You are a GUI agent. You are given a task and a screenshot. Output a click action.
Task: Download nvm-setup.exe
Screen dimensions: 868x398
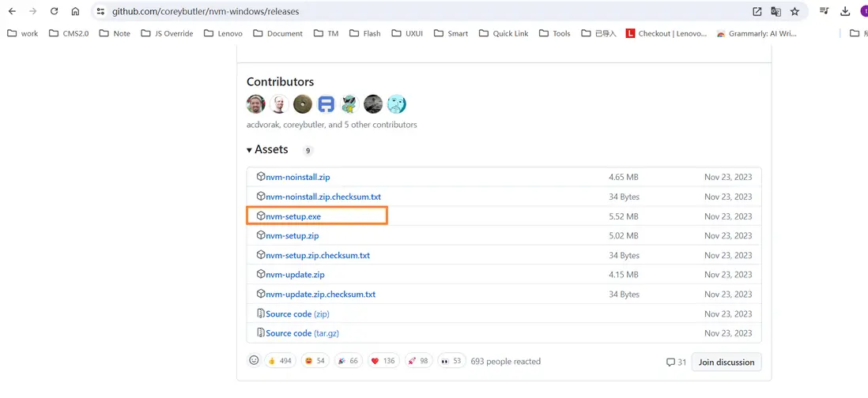[293, 216]
